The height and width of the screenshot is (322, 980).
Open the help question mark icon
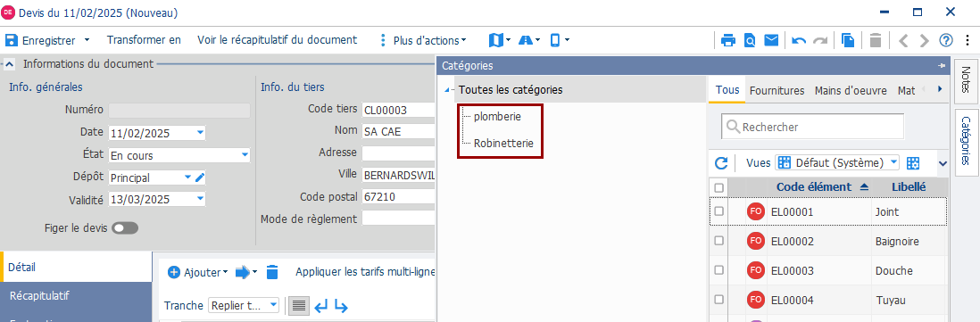coord(946,40)
